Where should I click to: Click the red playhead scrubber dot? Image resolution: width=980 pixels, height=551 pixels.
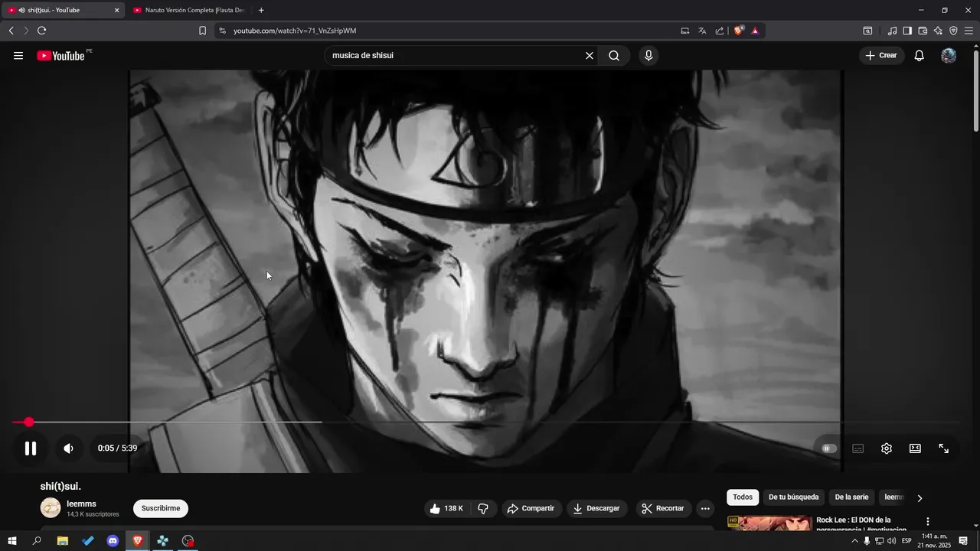click(29, 422)
